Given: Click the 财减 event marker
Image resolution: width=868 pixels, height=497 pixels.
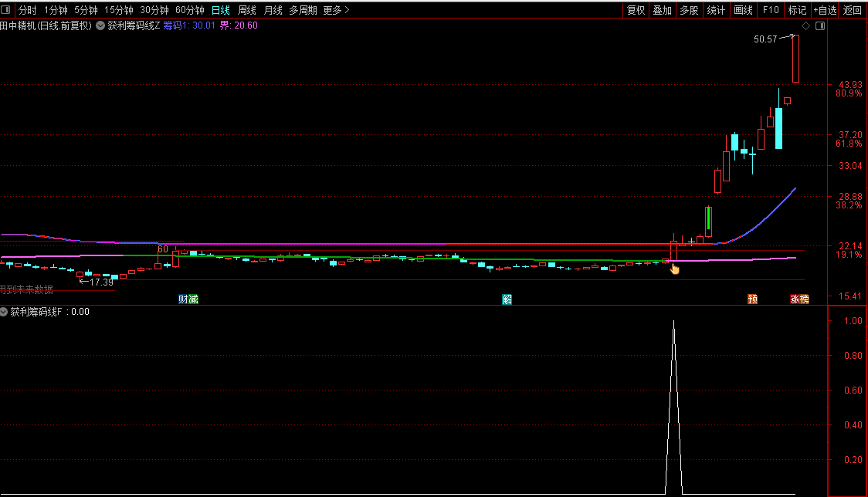Looking at the screenshot, I should [188, 299].
